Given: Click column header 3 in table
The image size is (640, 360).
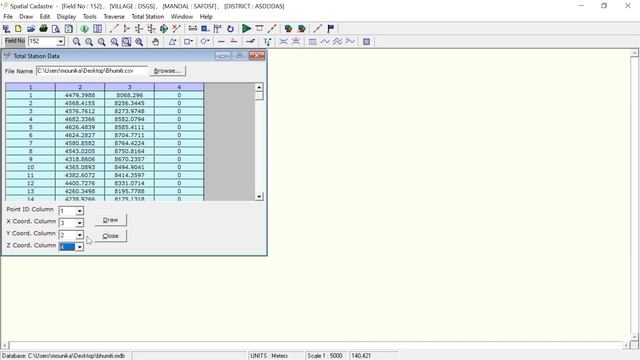Looking at the screenshot, I should point(129,87).
